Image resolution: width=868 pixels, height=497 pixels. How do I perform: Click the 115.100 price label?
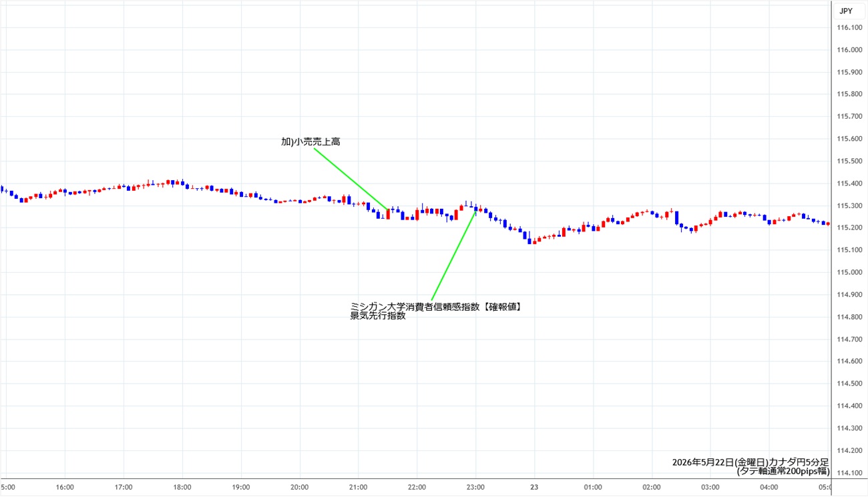click(x=849, y=250)
